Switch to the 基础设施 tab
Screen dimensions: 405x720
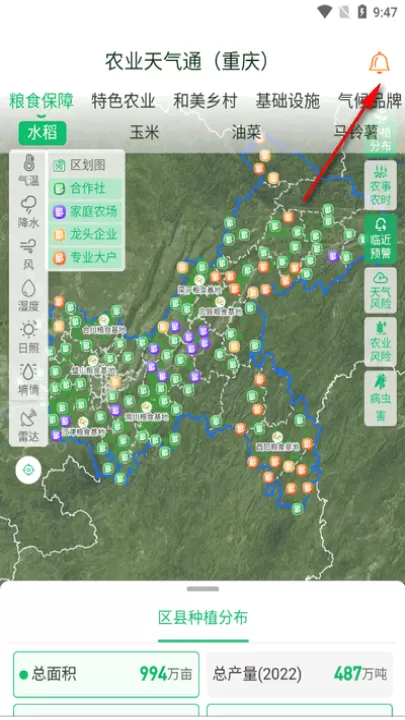(x=287, y=101)
